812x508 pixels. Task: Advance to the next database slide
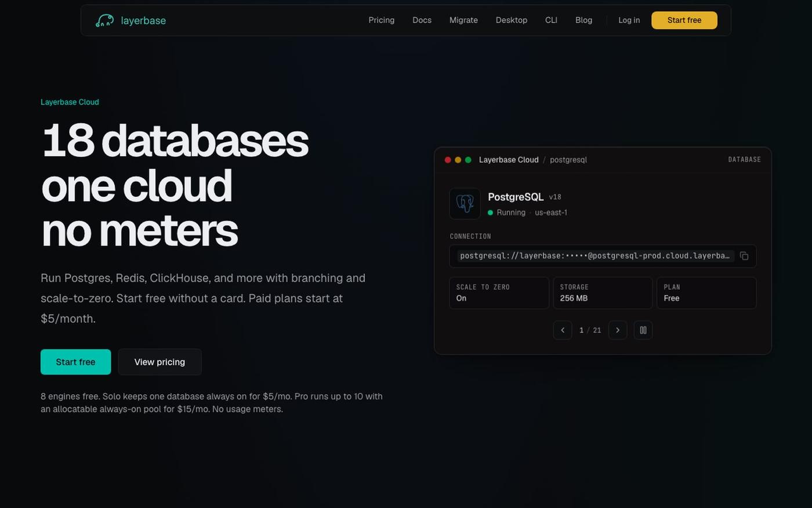point(618,330)
